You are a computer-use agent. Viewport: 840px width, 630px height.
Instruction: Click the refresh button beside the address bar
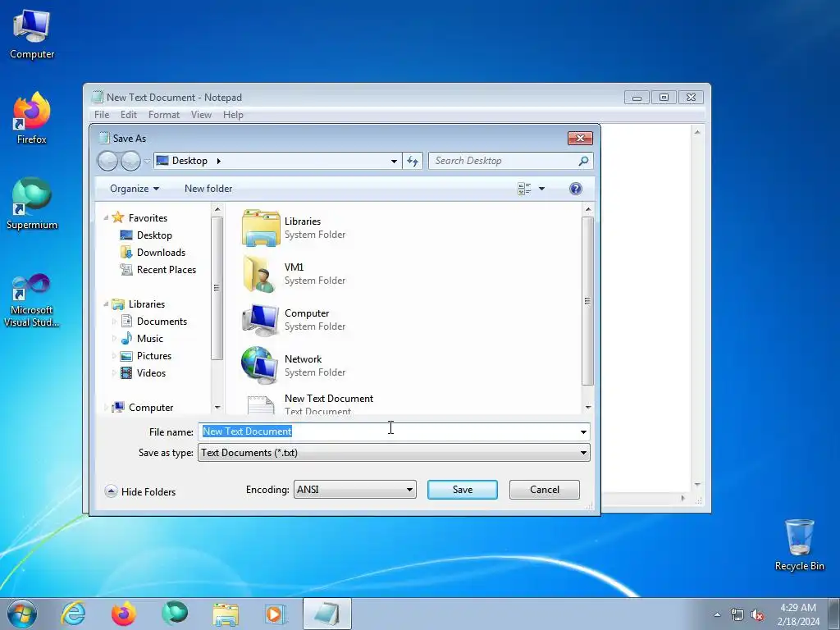pyautogui.click(x=413, y=161)
